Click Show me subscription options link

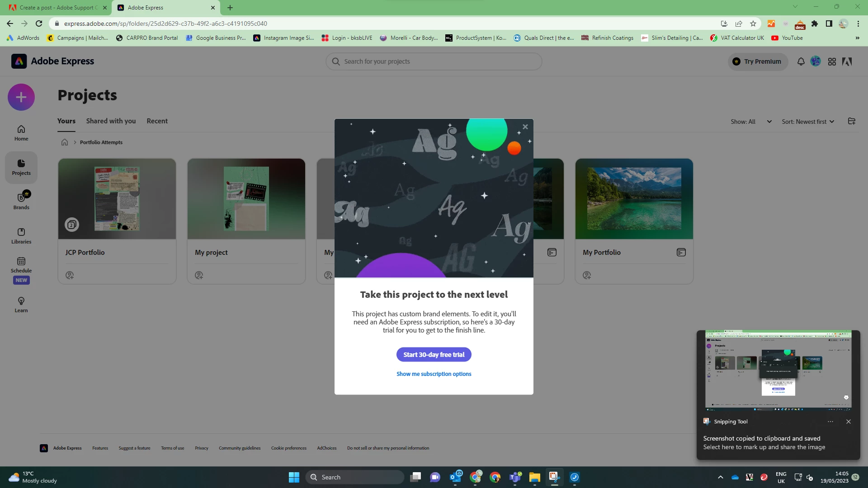pos(434,374)
